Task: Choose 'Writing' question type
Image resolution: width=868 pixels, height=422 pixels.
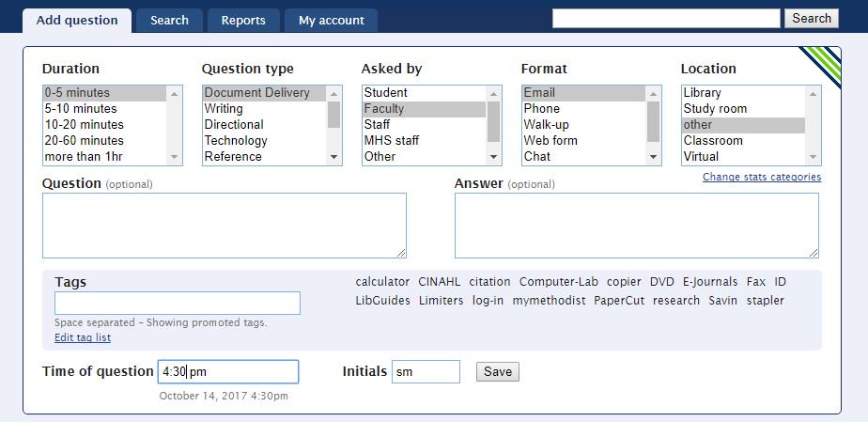Action: (264, 108)
